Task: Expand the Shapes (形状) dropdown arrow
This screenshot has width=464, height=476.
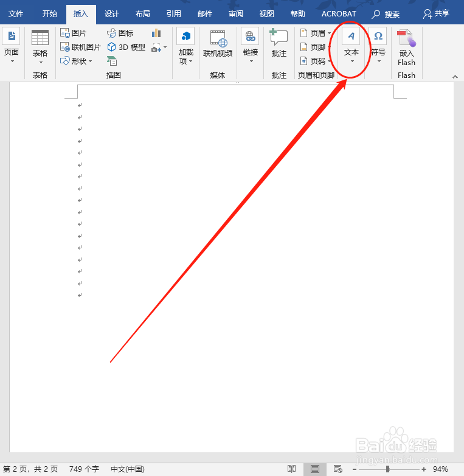Action: 91,61
